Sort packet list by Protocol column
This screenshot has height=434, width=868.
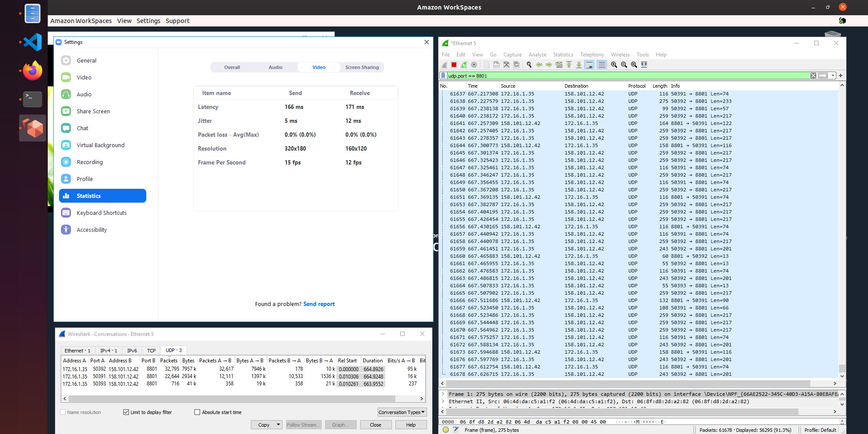coord(637,86)
